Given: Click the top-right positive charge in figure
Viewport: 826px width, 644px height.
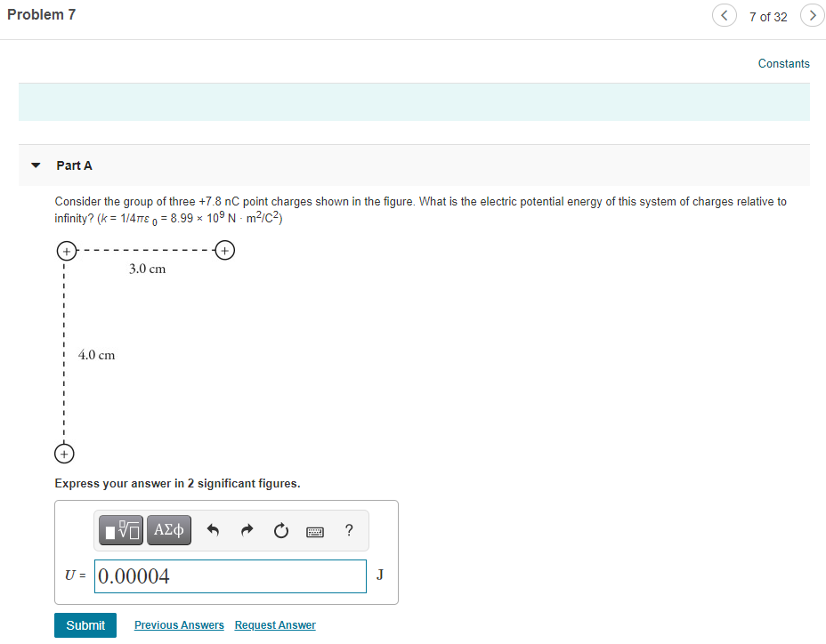Looking at the screenshot, I should coord(225,250).
